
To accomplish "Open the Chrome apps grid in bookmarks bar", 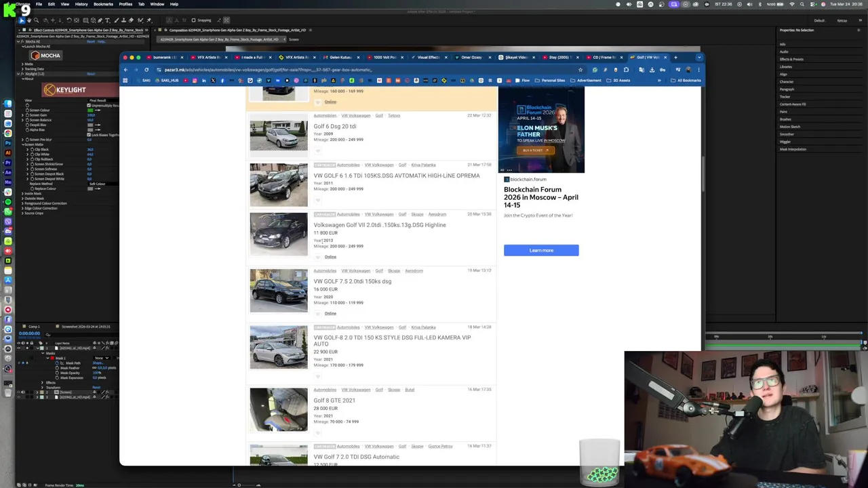I will (125, 81).
